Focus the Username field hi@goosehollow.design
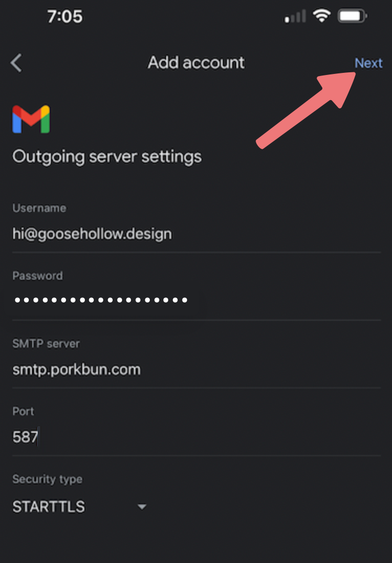This screenshot has height=563, width=392. [x=197, y=234]
